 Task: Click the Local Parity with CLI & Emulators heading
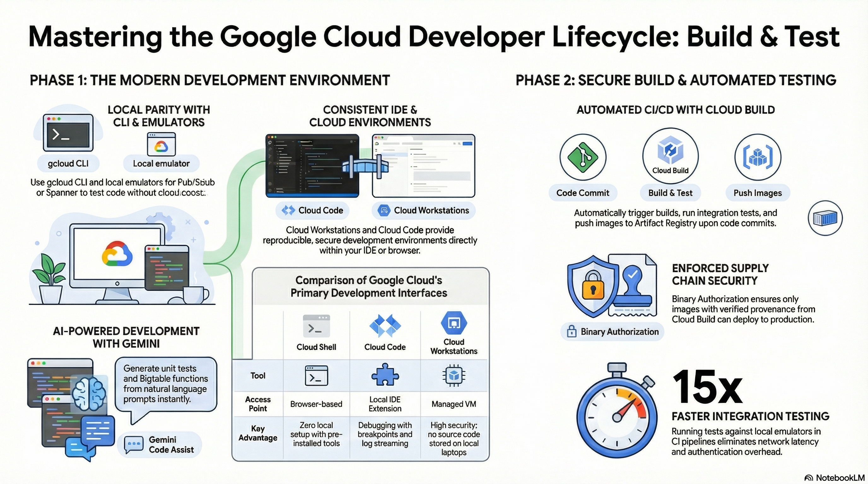(x=159, y=116)
